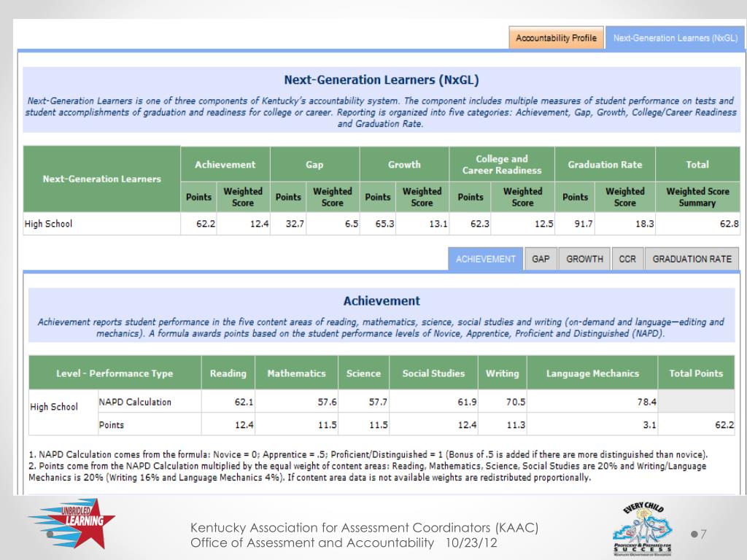Click the Unbridled Learning star logo
Screen dimensions: 747x560
pos(71,523)
